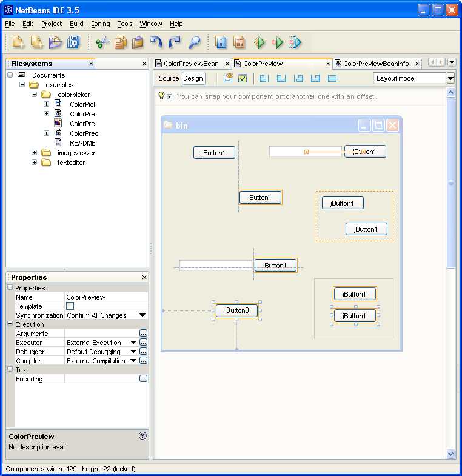This screenshot has width=462, height=476.
Task: Expand the texteditor folder
Action: point(35,163)
